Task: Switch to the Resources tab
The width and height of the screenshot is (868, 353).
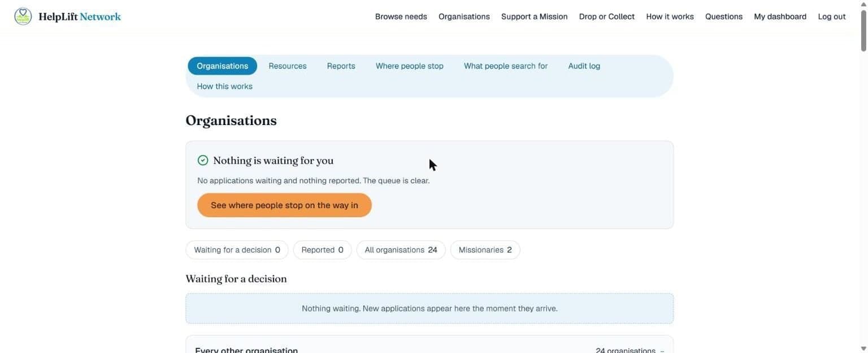Action: 288,66
